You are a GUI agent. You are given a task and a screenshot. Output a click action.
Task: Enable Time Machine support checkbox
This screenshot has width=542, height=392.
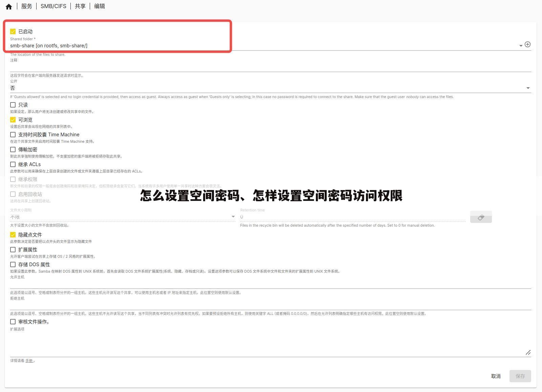[x=13, y=135]
